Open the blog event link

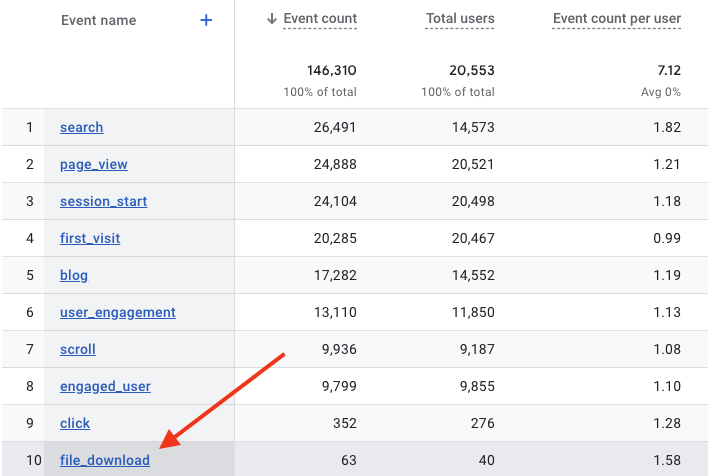[x=74, y=275]
